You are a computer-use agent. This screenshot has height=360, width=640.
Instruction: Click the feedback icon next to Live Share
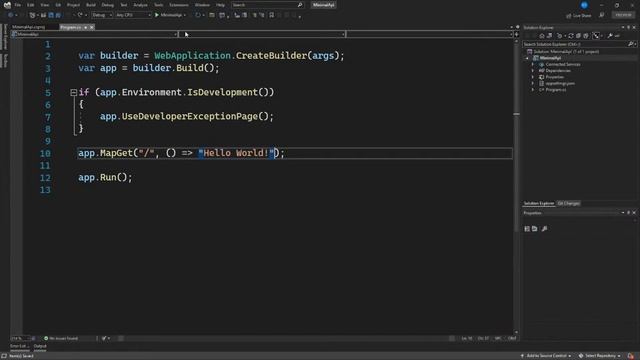(x=602, y=15)
